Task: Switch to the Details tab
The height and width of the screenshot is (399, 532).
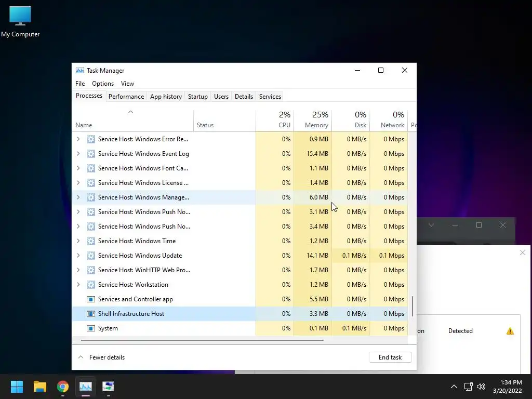Action: click(x=244, y=96)
